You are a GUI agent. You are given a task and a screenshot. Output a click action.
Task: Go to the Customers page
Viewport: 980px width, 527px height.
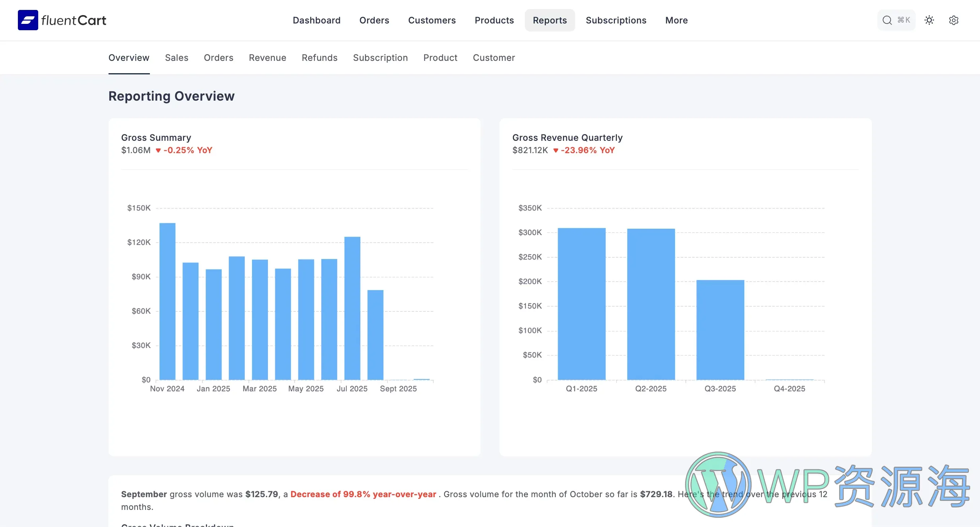432,20
